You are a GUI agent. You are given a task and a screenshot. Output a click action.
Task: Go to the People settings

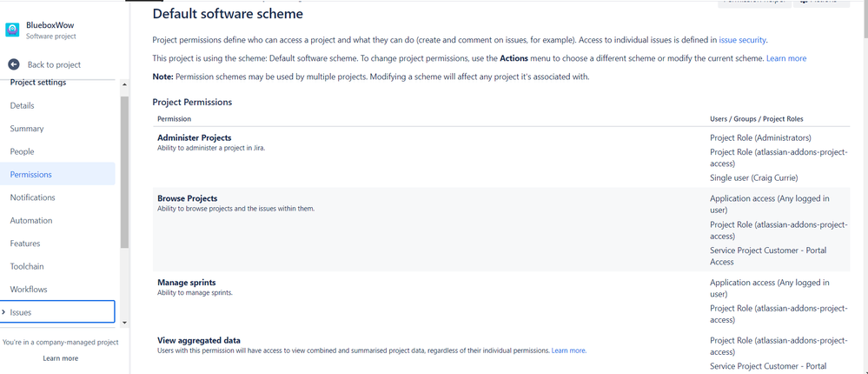[x=22, y=151]
